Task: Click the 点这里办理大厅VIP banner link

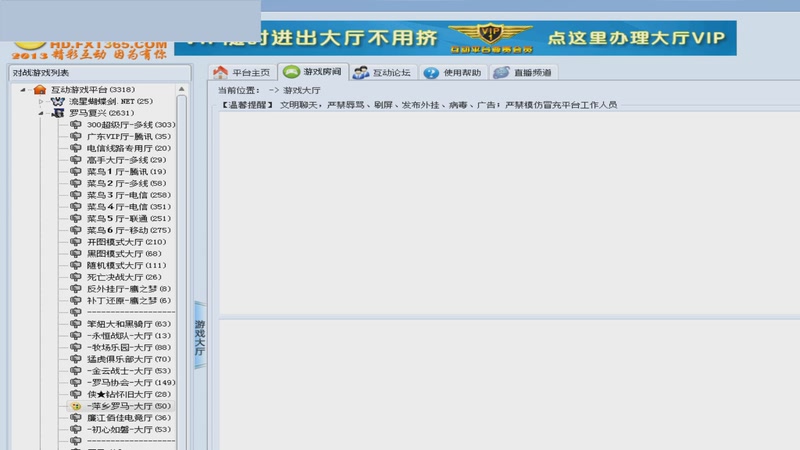Action: click(x=636, y=38)
